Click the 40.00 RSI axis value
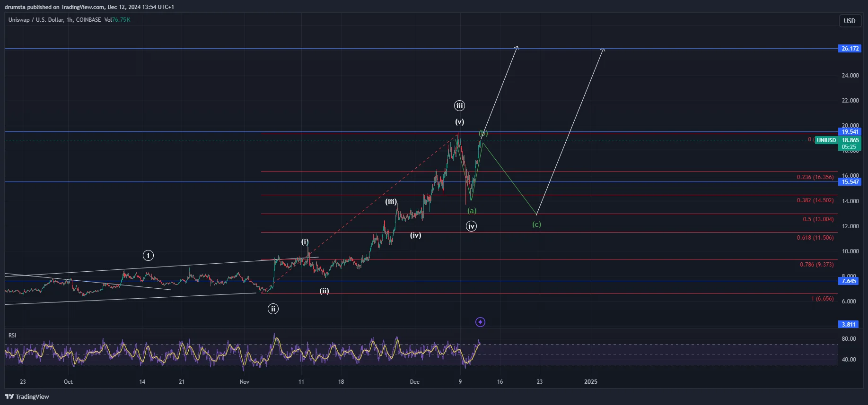The image size is (868, 405). (x=849, y=360)
